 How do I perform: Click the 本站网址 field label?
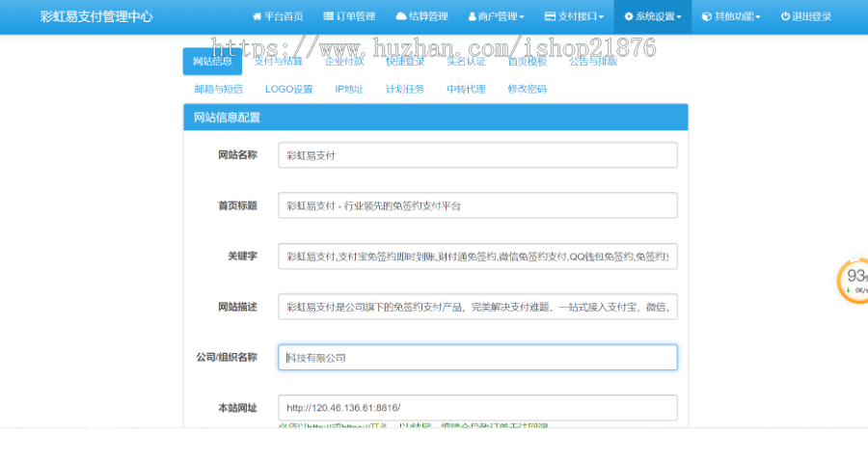(x=237, y=408)
